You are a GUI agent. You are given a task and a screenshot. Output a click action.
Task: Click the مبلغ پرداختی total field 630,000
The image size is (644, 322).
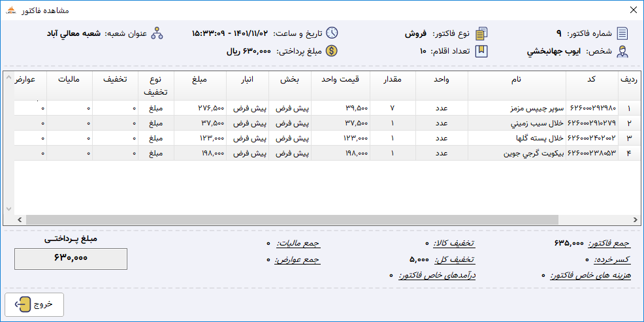[71, 259]
